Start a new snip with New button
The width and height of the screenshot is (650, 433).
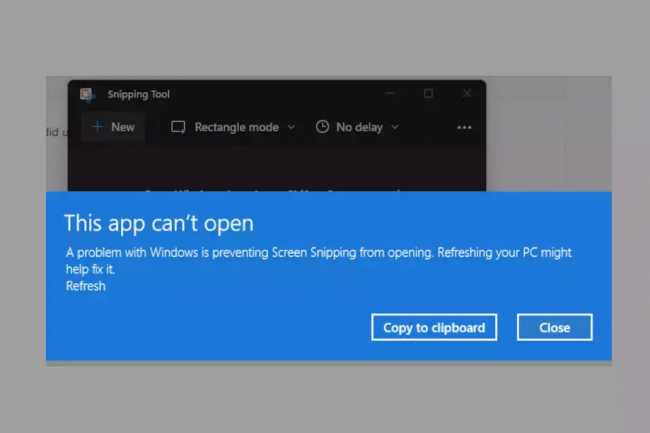(x=113, y=127)
